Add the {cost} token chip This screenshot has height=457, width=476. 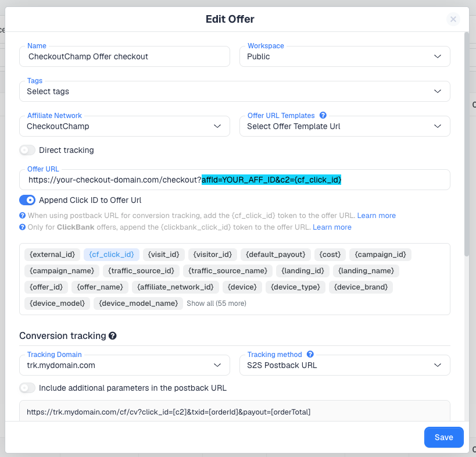(x=330, y=255)
